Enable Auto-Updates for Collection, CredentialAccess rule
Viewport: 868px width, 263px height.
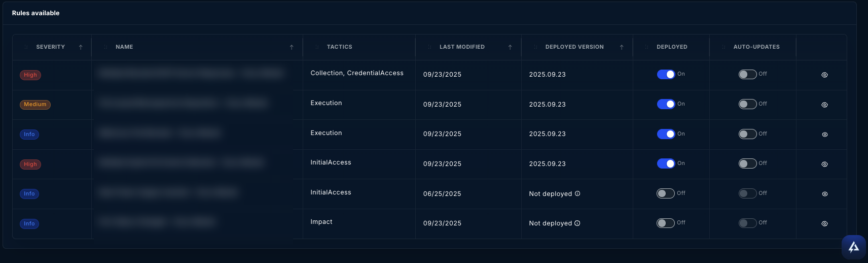pyautogui.click(x=747, y=74)
